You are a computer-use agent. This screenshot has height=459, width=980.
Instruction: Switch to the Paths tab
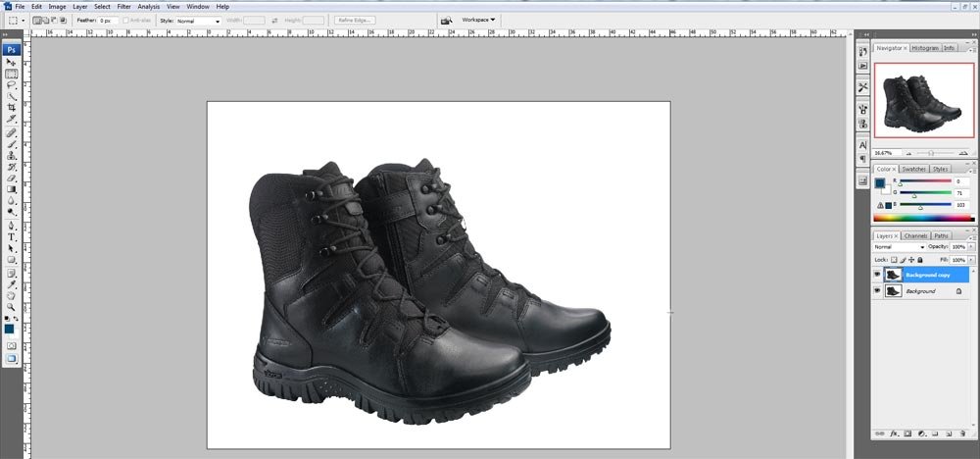(941, 235)
